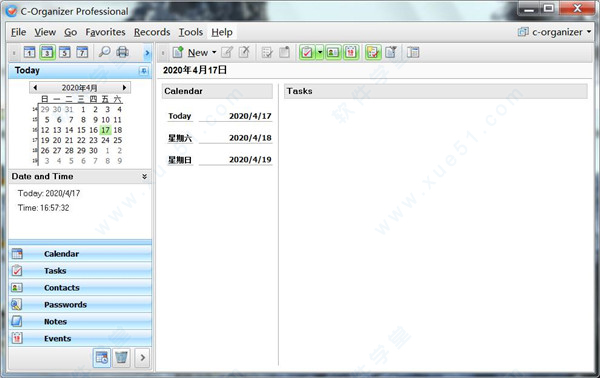Open the tasks toggle dropdown arrow
600x378 pixels.
point(320,52)
